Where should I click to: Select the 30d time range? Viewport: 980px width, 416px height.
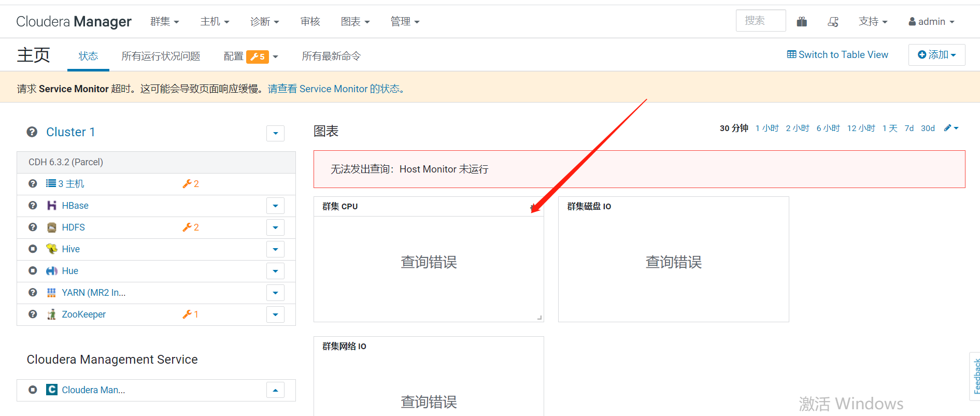click(928, 128)
